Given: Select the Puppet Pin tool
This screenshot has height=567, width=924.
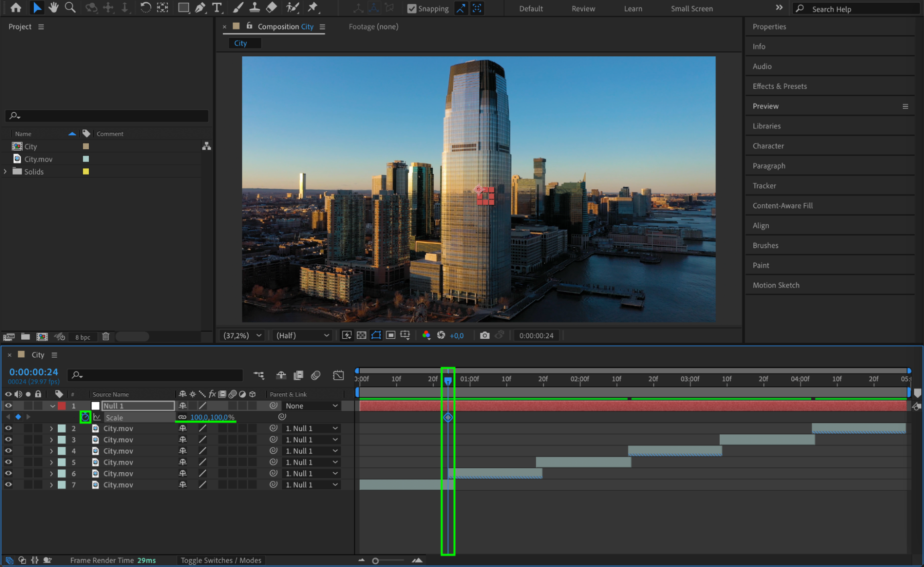Looking at the screenshot, I should click(x=313, y=7).
